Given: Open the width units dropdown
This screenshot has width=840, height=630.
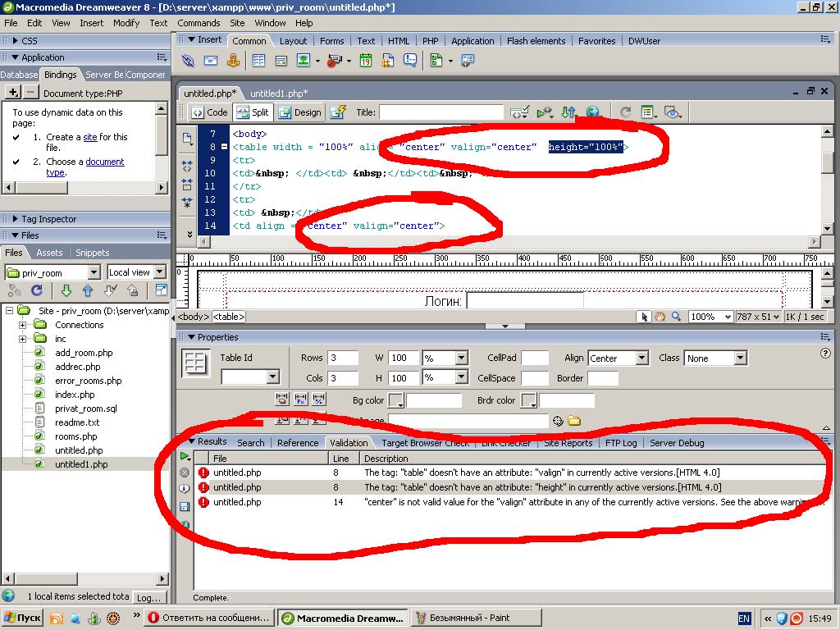Looking at the screenshot, I should click(x=461, y=358).
